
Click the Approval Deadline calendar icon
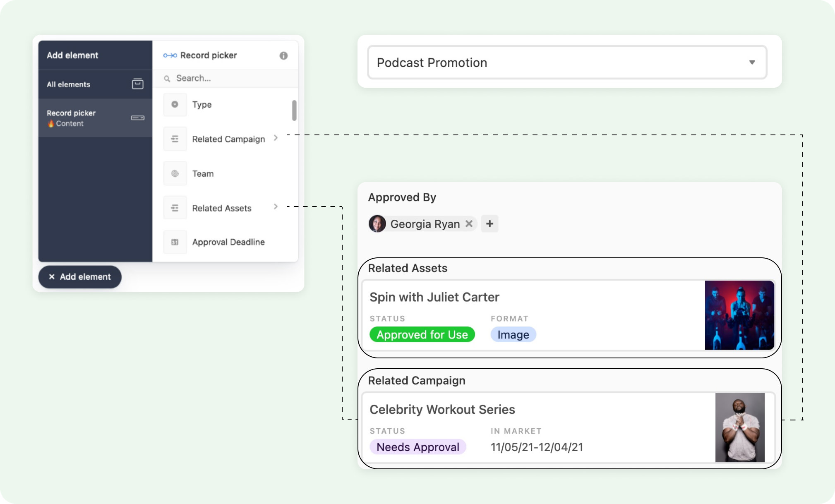tap(175, 242)
